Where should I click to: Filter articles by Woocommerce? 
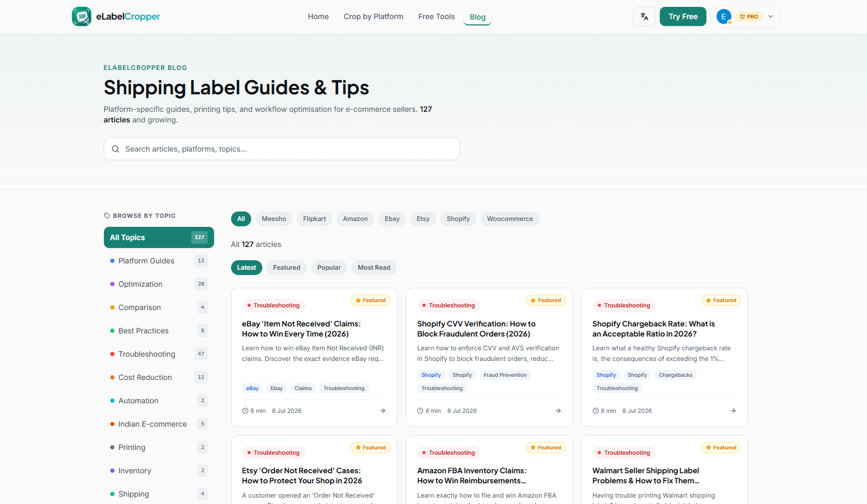[x=510, y=219]
